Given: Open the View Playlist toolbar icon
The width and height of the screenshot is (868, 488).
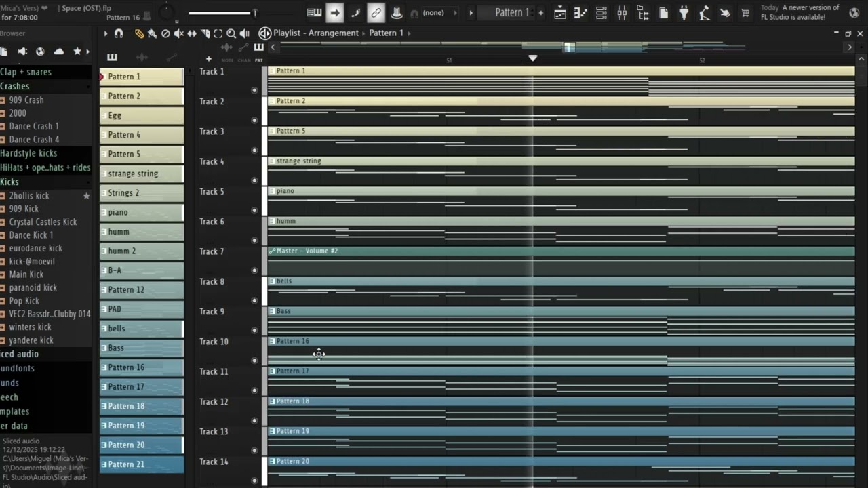Looking at the screenshot, I should [560, 12].
